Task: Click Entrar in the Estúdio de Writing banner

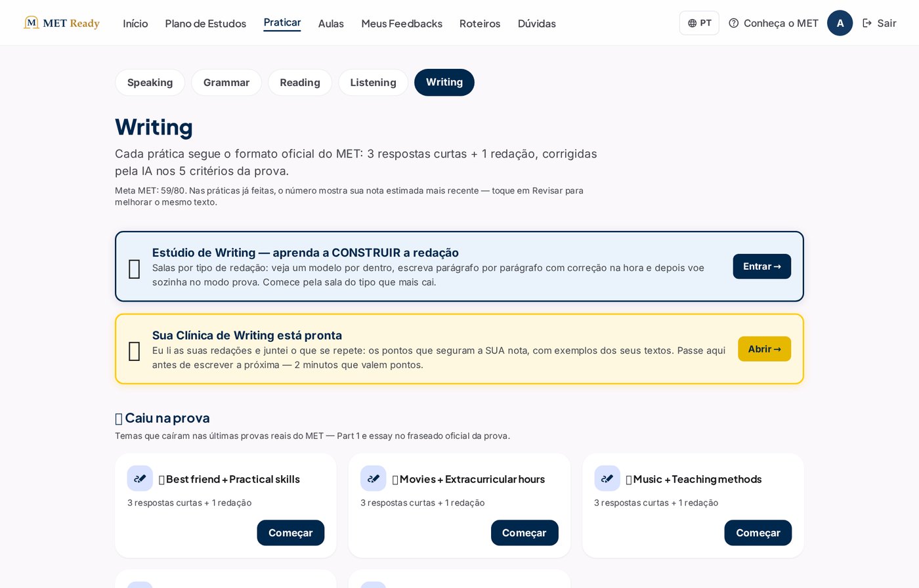Action: tap(762, 266)
